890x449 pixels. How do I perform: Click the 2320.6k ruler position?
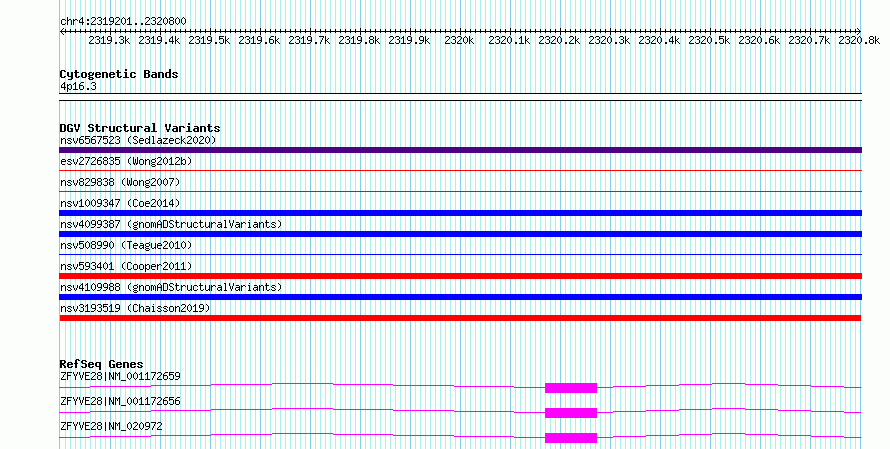759,40
